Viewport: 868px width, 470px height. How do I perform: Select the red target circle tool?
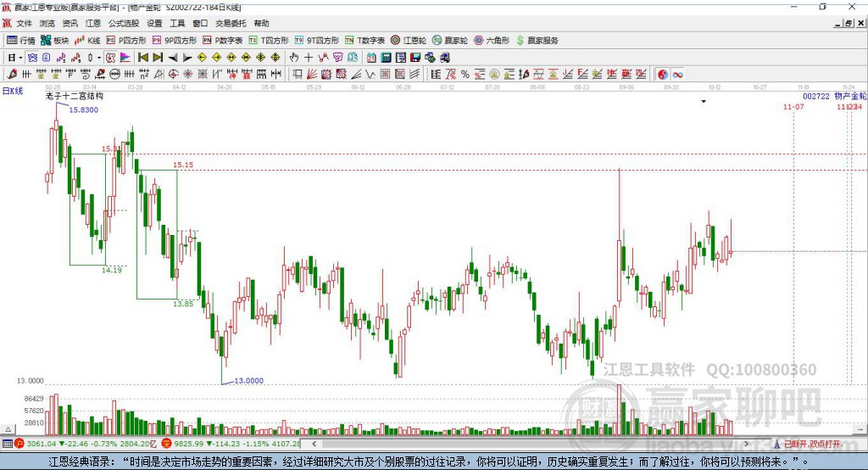pyautogui.click(x=173, y=75)
